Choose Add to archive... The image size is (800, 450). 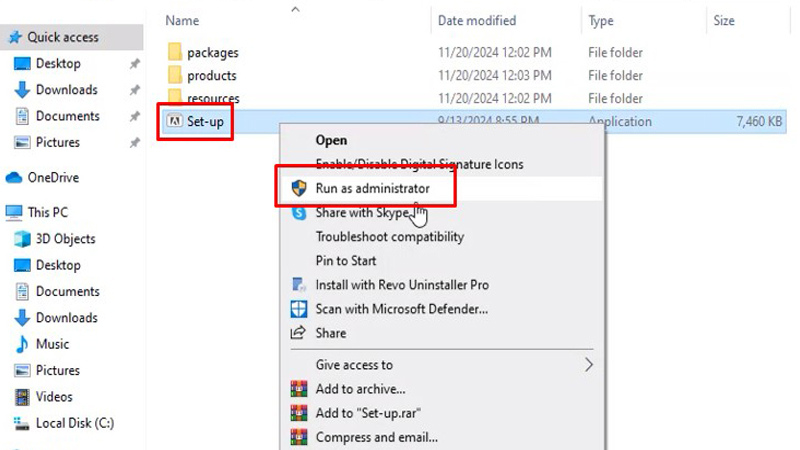click(360, 389)
